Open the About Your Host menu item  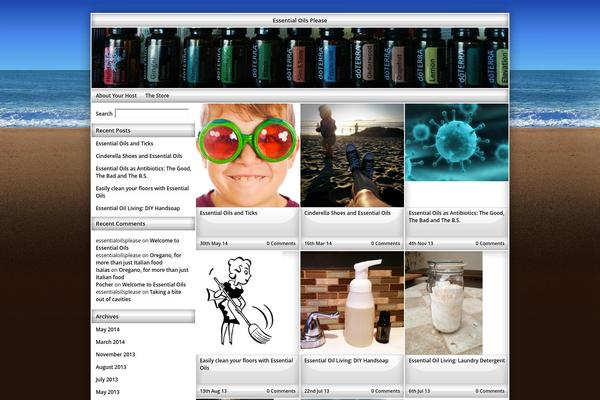tap(116, 96)
